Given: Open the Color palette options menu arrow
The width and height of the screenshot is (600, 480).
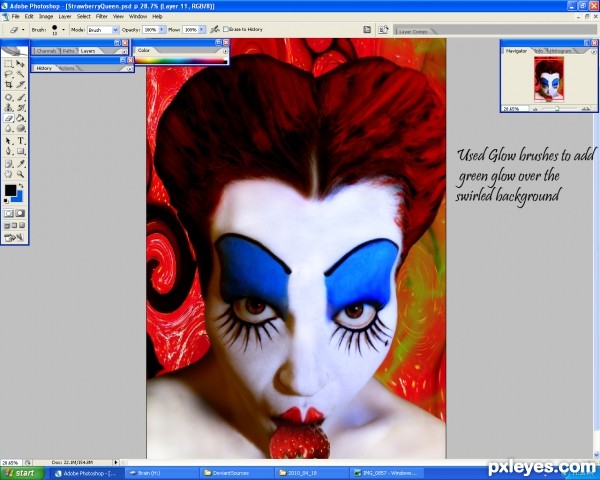Looking at the screenshot, I should tap(225, 51).
